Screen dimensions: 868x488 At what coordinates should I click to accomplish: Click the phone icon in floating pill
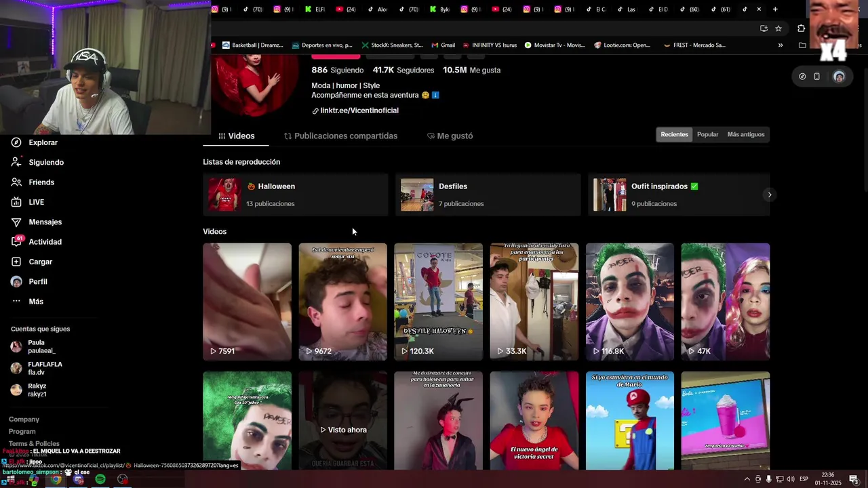[x=817, y=77]
